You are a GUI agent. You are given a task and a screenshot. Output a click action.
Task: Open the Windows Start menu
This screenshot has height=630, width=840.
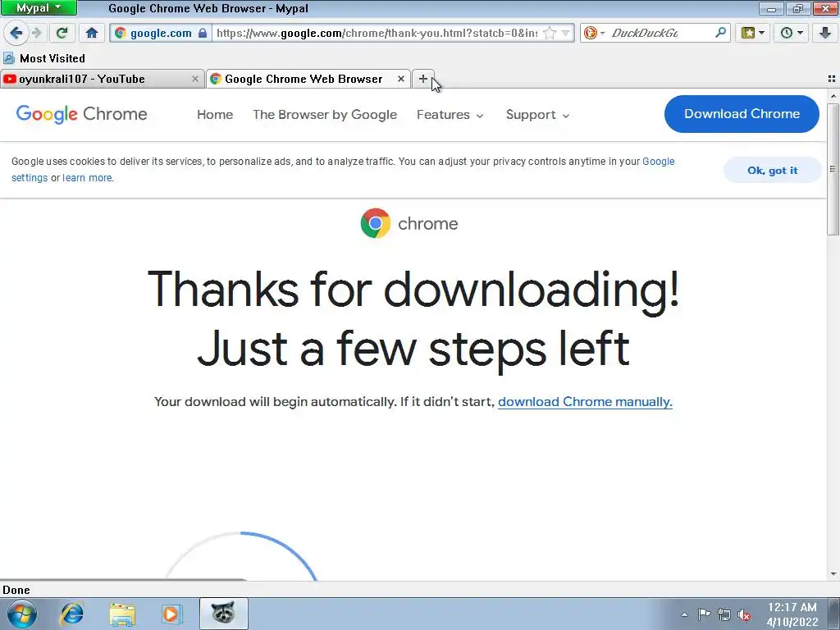pos(22,614)
